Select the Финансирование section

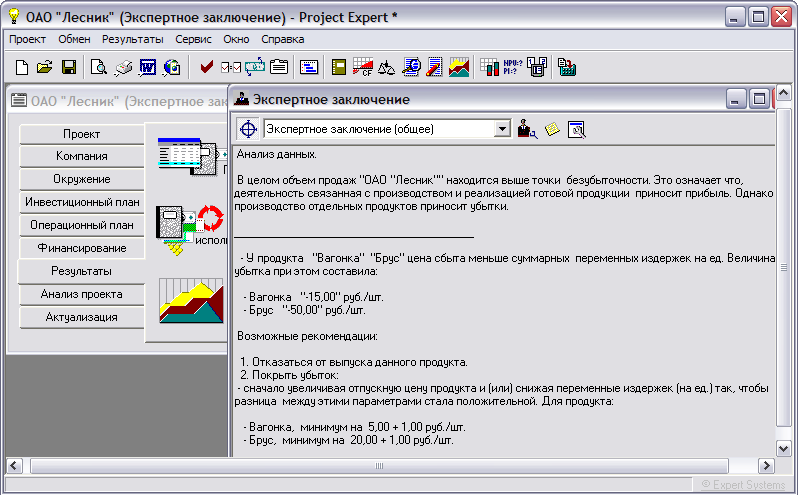(x=81, y=248)
